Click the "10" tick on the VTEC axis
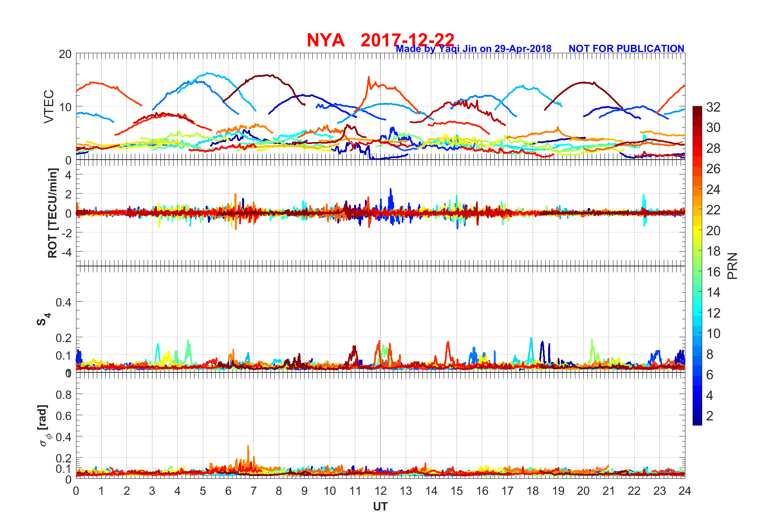The height and width of the screenshot is (532, 761). (x=65, y=107)
